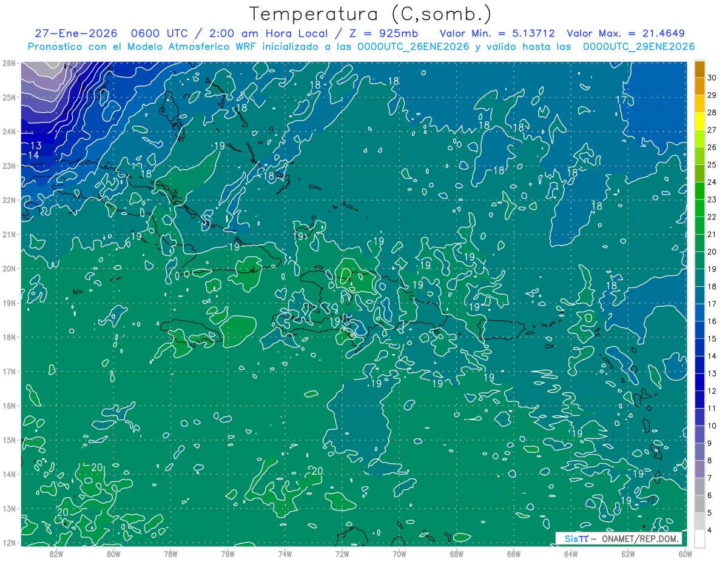Click the "70W" longitude axis label
Screen dimensions: 728x562
pyautogui.click(x=399, y=554)
